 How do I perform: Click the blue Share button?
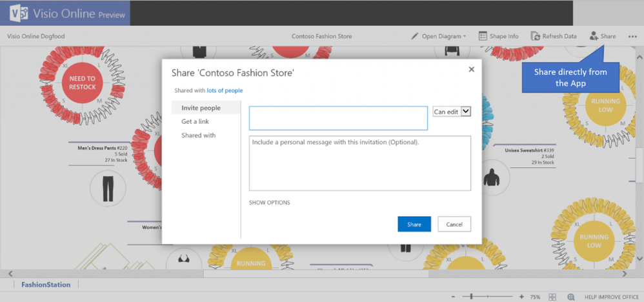(414, 224)
